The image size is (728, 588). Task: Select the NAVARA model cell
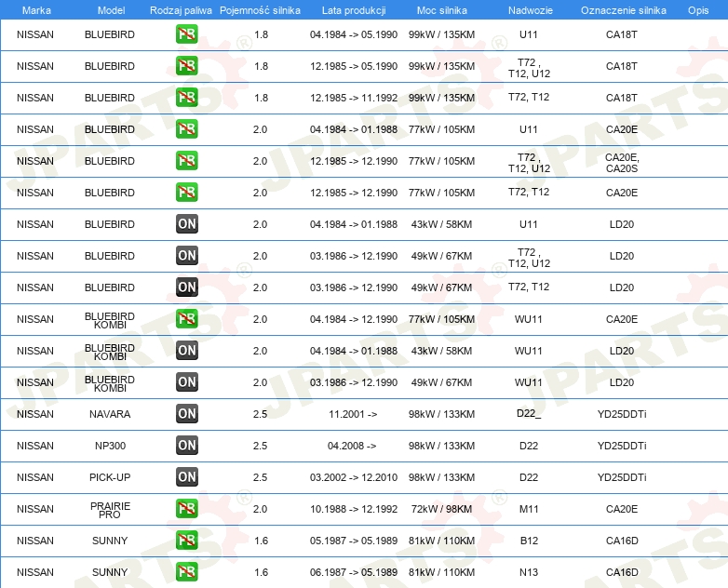(110, 414)
